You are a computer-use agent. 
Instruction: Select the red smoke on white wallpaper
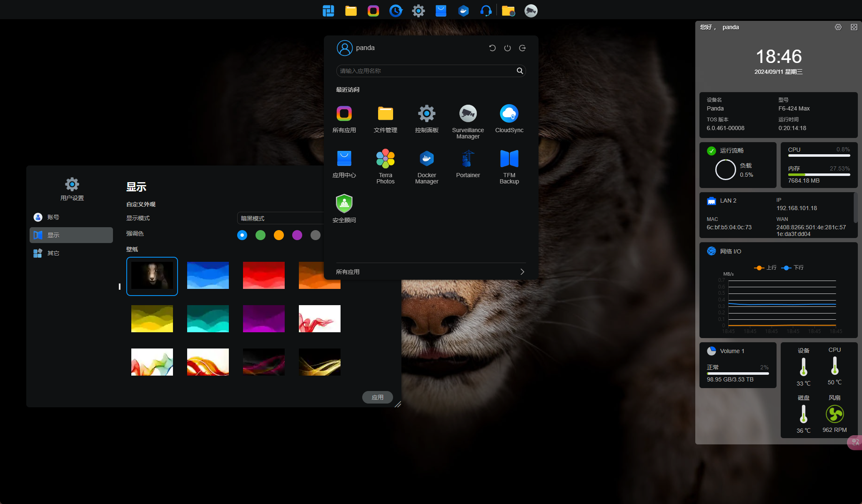point(320,319)
